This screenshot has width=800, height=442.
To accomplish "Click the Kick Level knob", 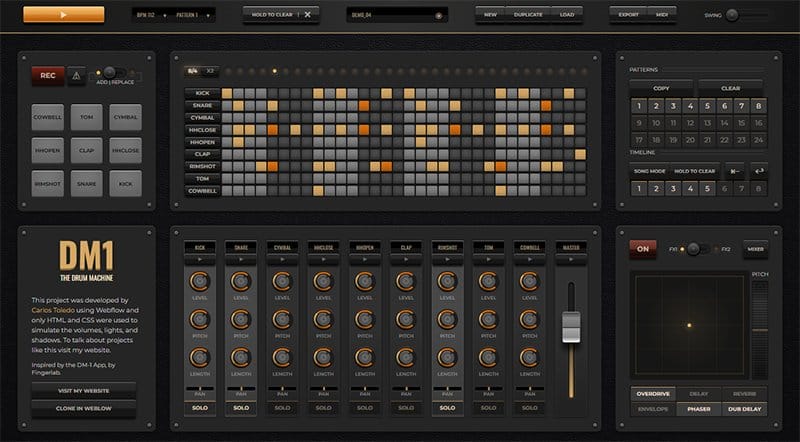I will click(199, 281).
